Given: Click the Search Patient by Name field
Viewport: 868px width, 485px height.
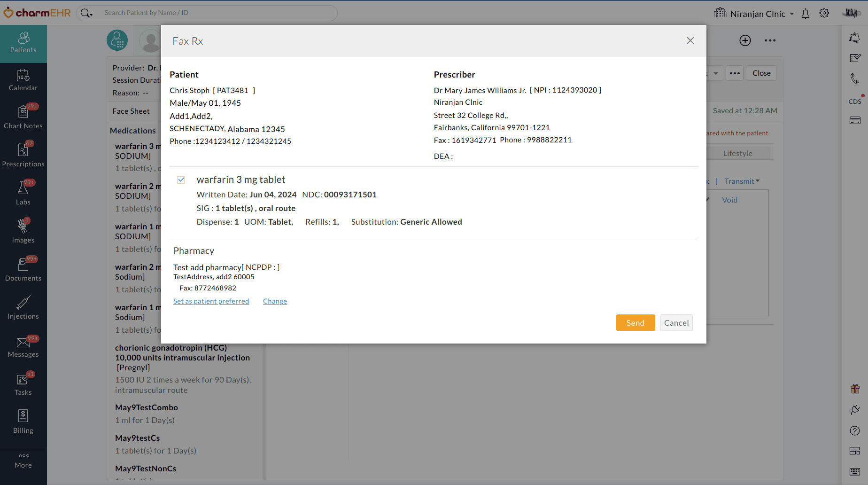Looking at the screenshot, I should pos(216,13).
